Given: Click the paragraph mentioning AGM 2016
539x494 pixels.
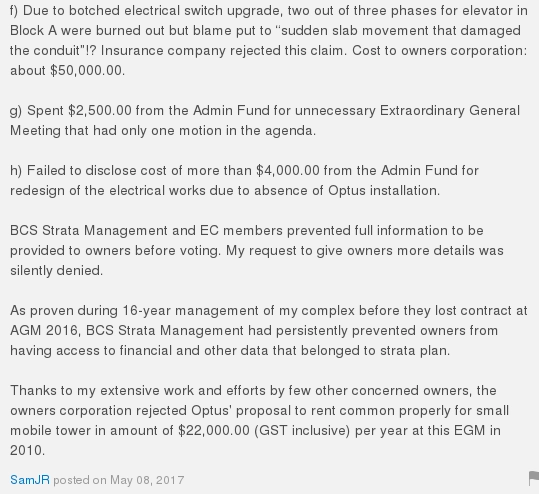Looking at the screenshot, I should [x=269, y=330].
